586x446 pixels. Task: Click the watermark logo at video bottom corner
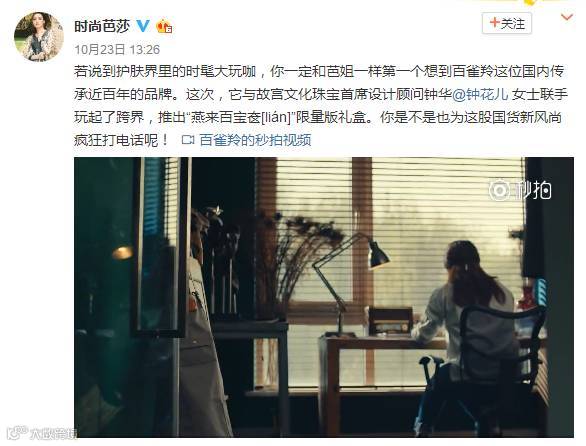coord(42,433)
